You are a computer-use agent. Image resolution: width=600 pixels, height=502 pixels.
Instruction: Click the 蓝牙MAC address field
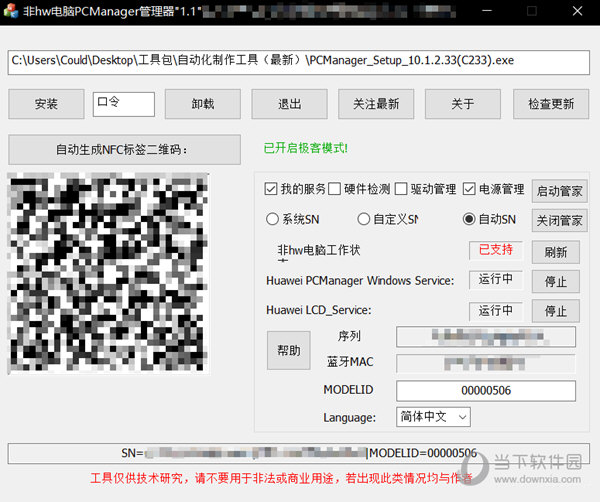pos(486,363)
